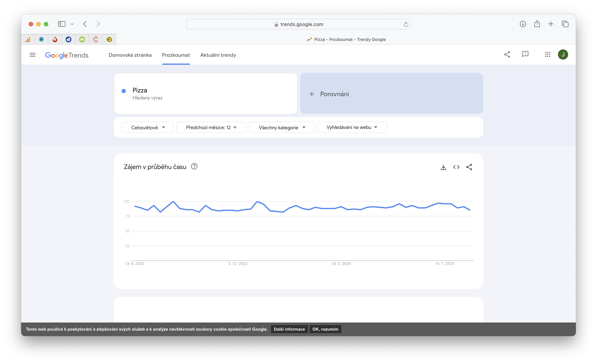
Task: Switch to the Aktuální trendy tab
Action: coord(218,55)
